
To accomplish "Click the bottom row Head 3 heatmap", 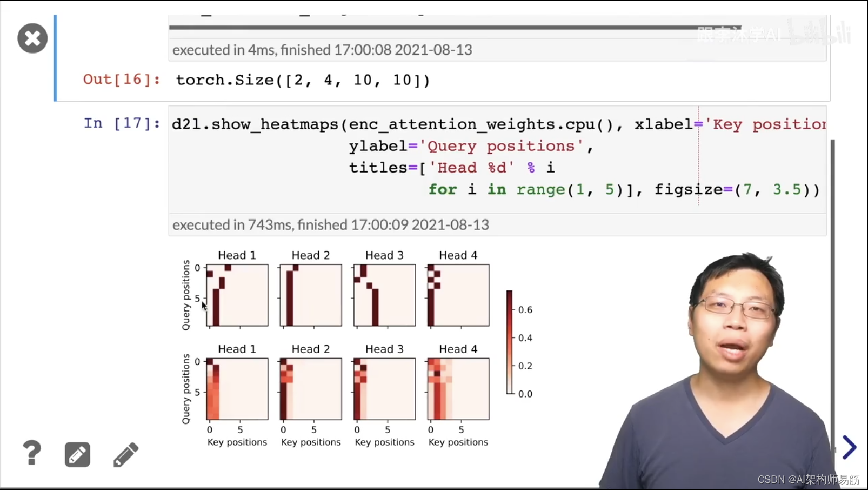I will tap(385, 389).
